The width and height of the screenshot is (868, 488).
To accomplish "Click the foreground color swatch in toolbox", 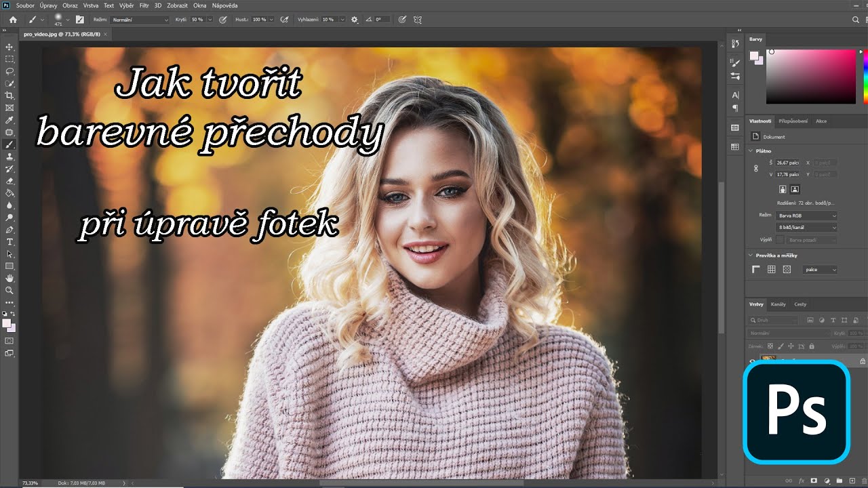I will click(x=7, y=323).
